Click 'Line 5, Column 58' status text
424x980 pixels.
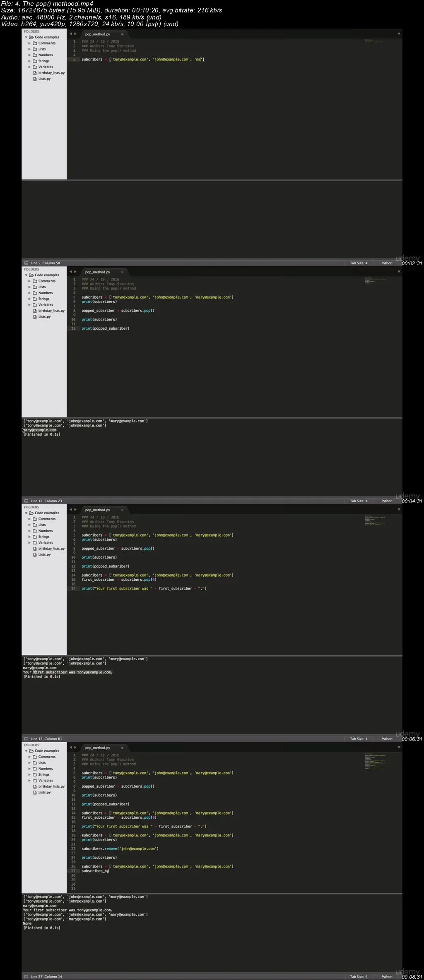point(45,263)
